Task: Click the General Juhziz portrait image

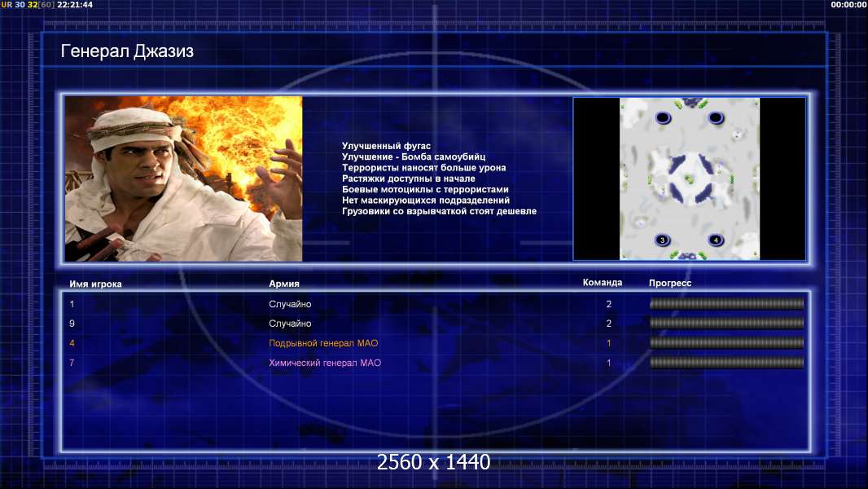Action: pyautogui.click(x=184, y=178)
